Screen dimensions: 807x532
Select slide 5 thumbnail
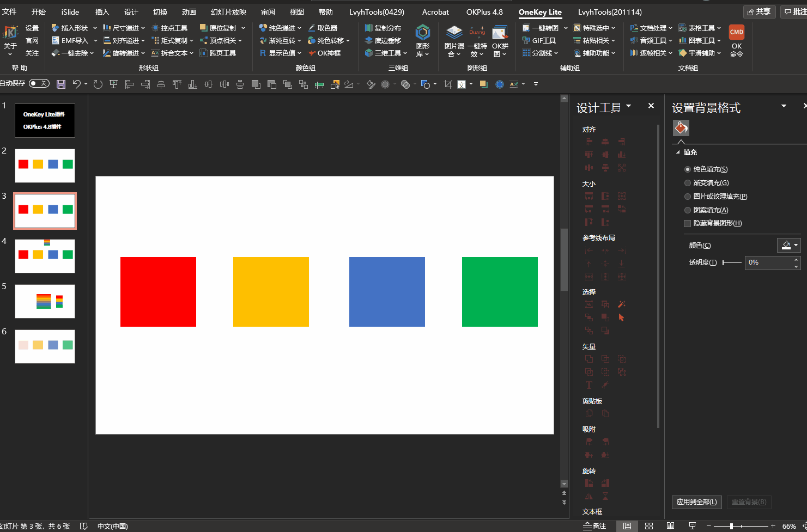point(45,301)
